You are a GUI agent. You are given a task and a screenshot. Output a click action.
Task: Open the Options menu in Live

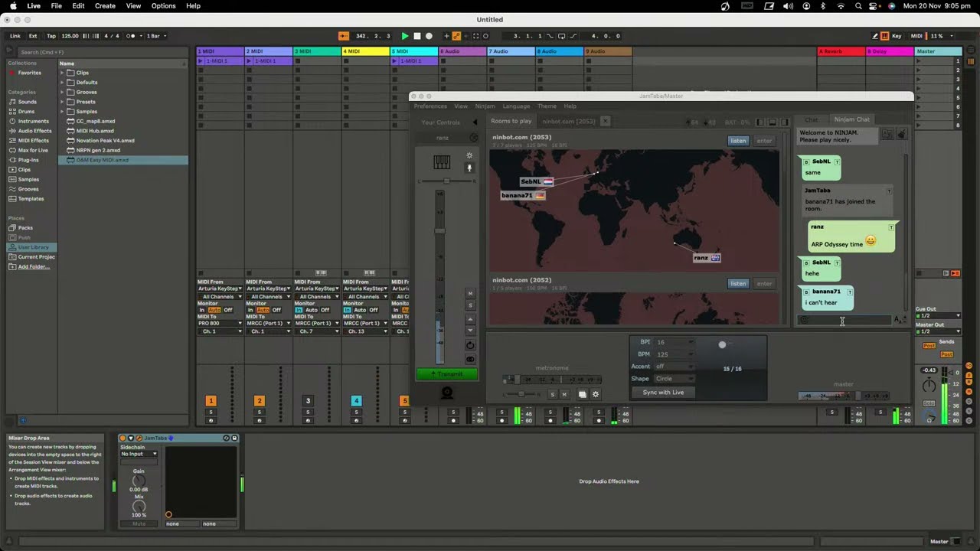163,6
